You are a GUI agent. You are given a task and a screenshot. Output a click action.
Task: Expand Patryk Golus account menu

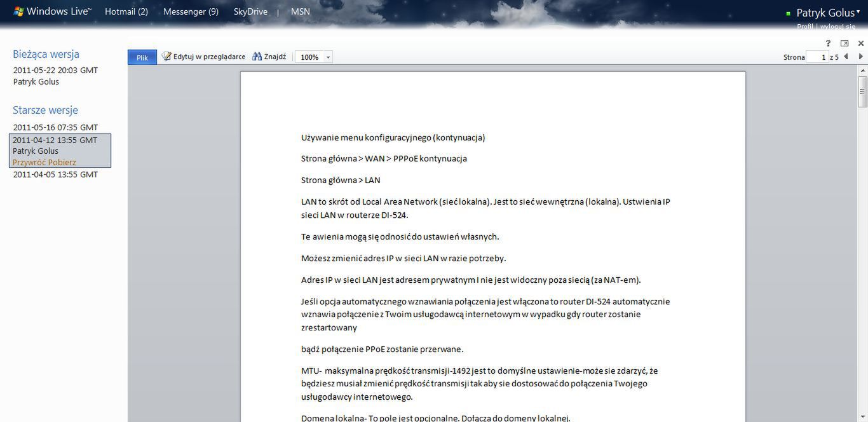[x=829, y=13]
